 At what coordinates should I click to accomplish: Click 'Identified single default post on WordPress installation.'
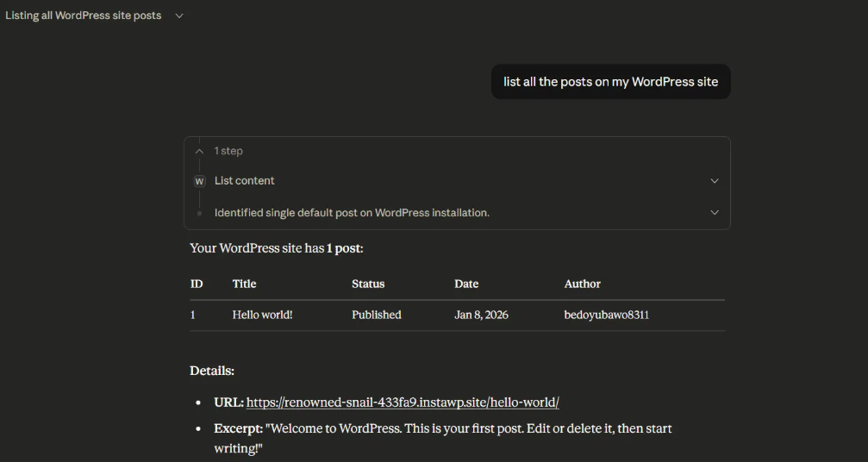352,212
